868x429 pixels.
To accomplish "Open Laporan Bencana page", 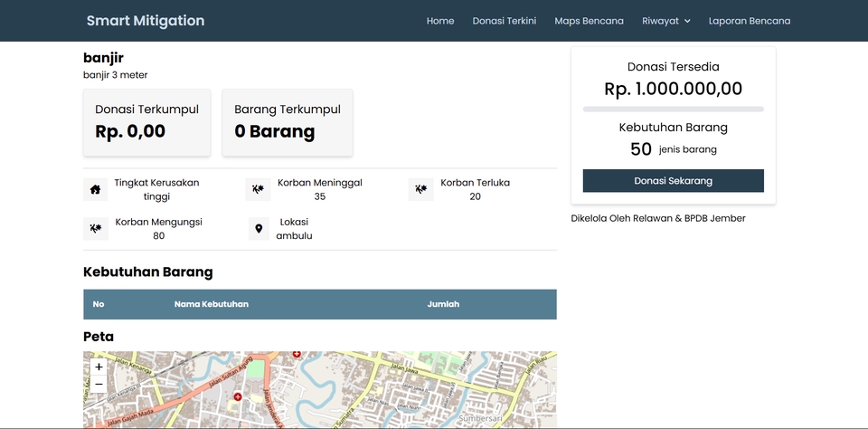I will tap(750, 21).
